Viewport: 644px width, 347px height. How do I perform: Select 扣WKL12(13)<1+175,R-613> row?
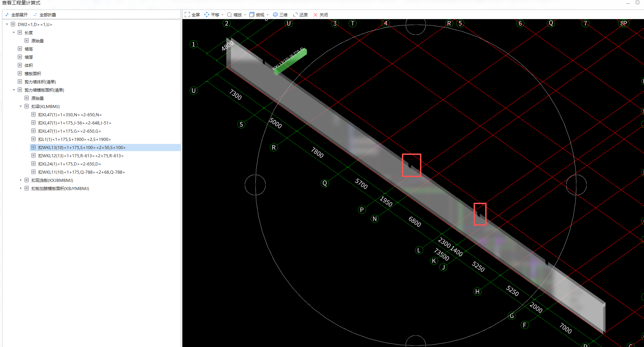click(x=81, y=156)
